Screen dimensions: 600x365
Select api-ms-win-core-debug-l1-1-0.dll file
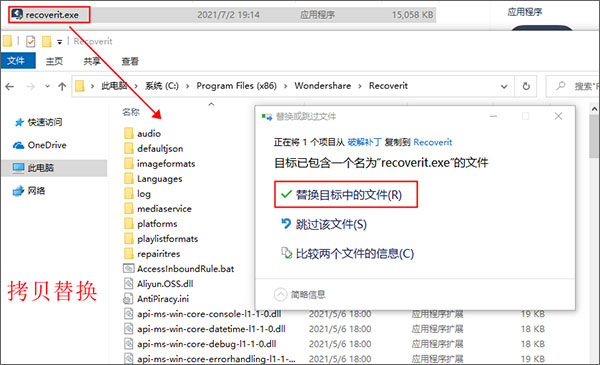click(x=200, y=344)
